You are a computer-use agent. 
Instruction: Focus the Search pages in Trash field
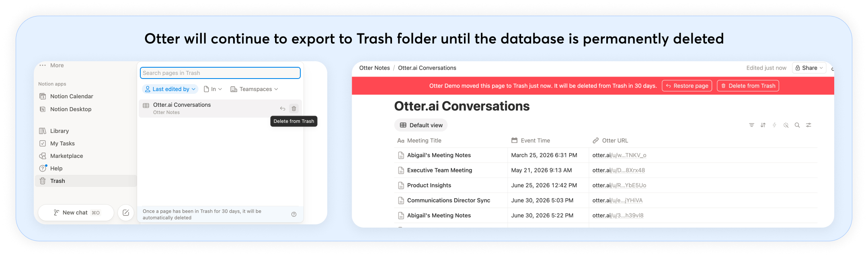coord(220,73)
